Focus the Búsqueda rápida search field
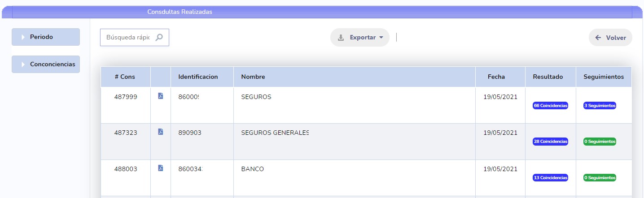This screenshot has width=644, height=198. (128, 38)
